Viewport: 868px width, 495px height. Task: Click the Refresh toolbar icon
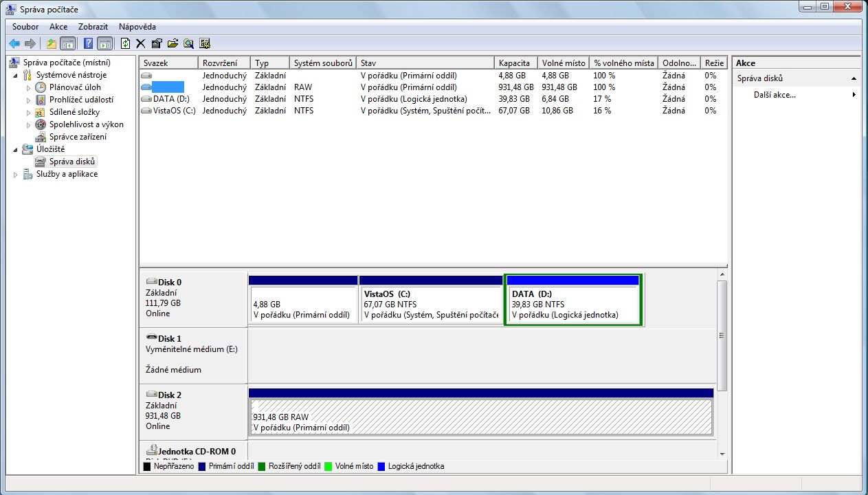pos(125,43)
